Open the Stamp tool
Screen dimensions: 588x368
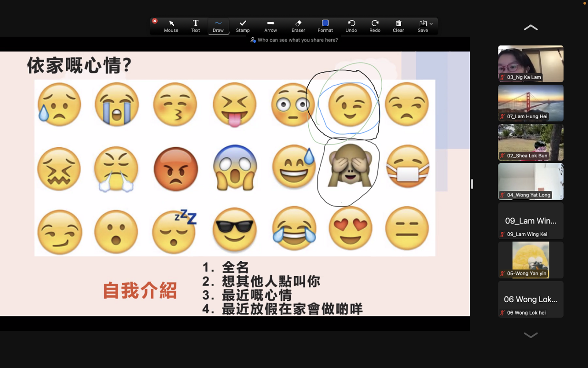243,26
